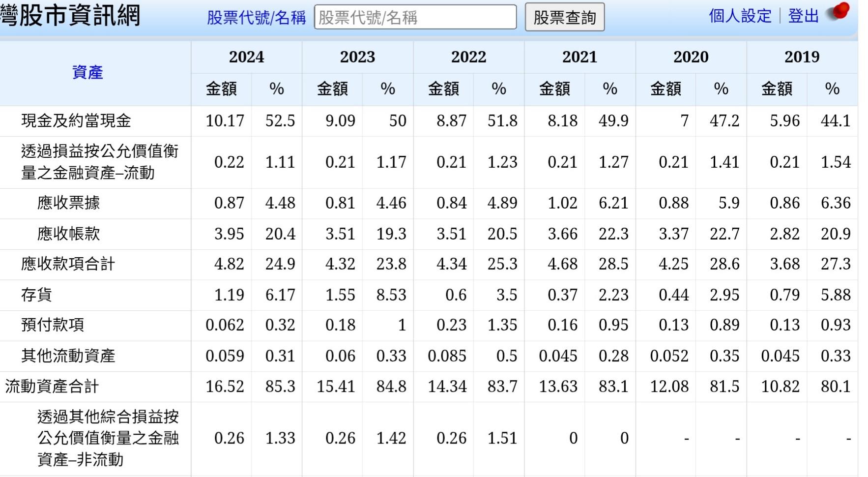Click the 2022 其他流動資產 amount 0.085

click(x=447, y=356)
